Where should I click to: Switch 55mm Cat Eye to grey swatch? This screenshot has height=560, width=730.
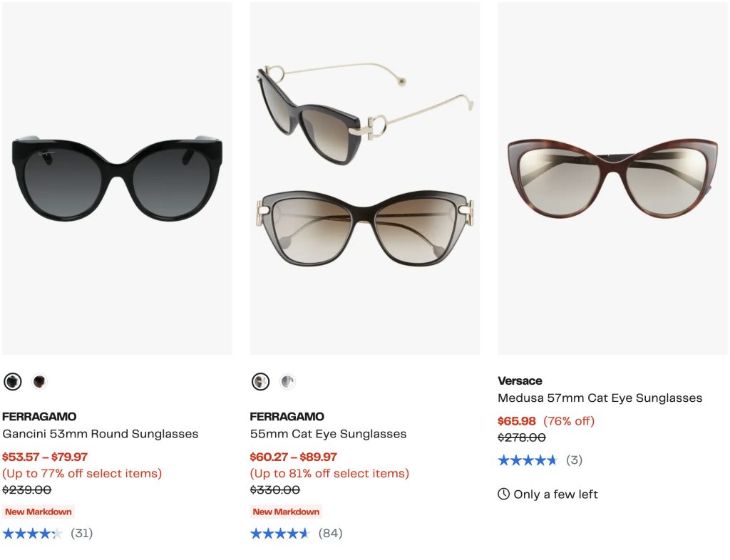(x=287, y=382)
